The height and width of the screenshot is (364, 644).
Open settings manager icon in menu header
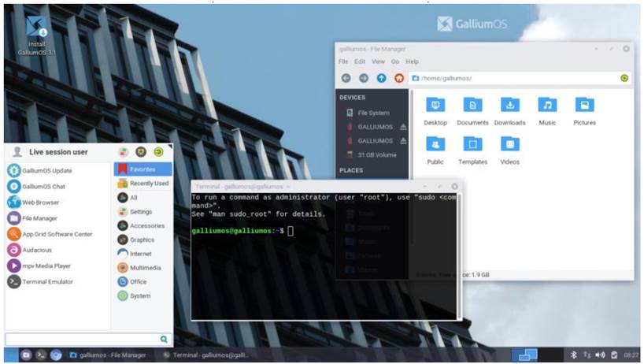124,152
